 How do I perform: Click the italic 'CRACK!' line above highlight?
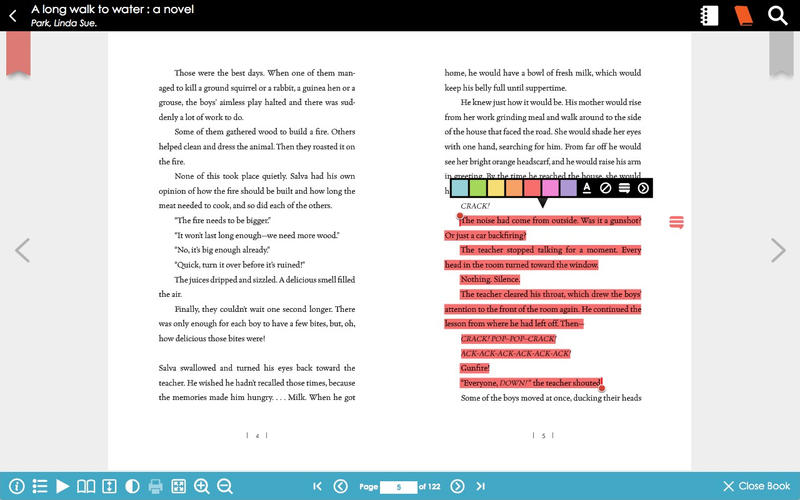(x=475, y=206)
